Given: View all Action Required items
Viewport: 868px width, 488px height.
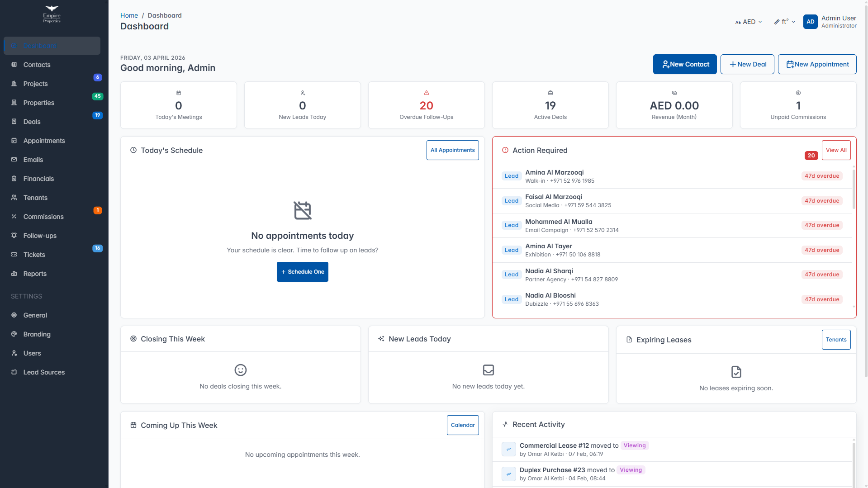Looking at the screenshot, I should [835, 150].
